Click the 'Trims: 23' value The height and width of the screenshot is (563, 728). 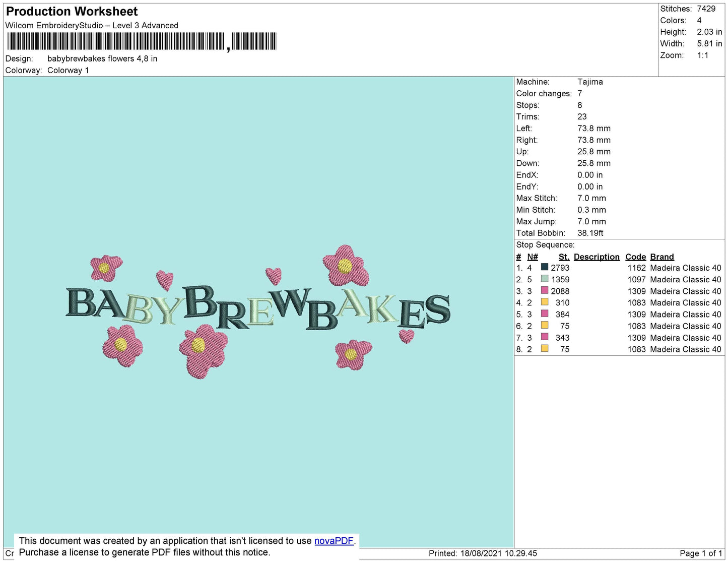[582, 117]
